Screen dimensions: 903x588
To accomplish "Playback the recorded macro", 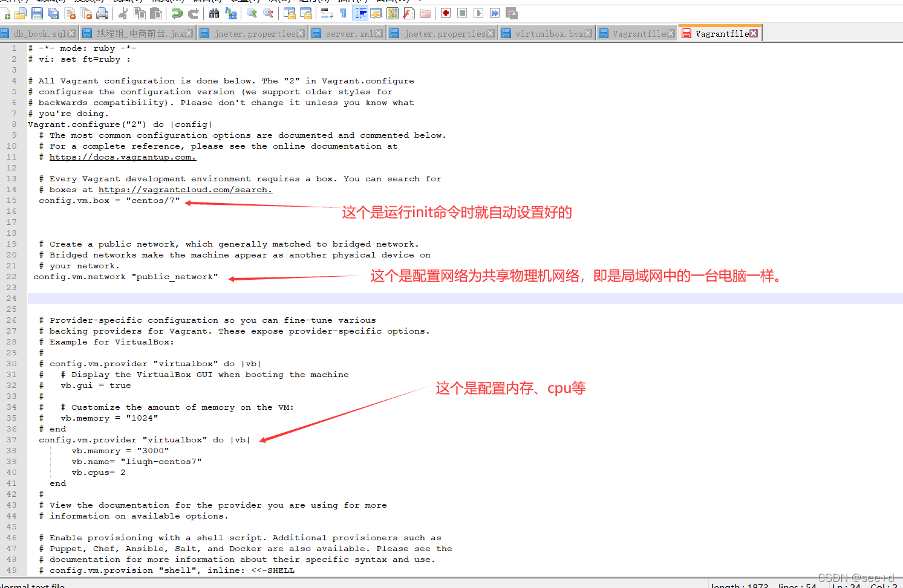I will tap(477, 13).
